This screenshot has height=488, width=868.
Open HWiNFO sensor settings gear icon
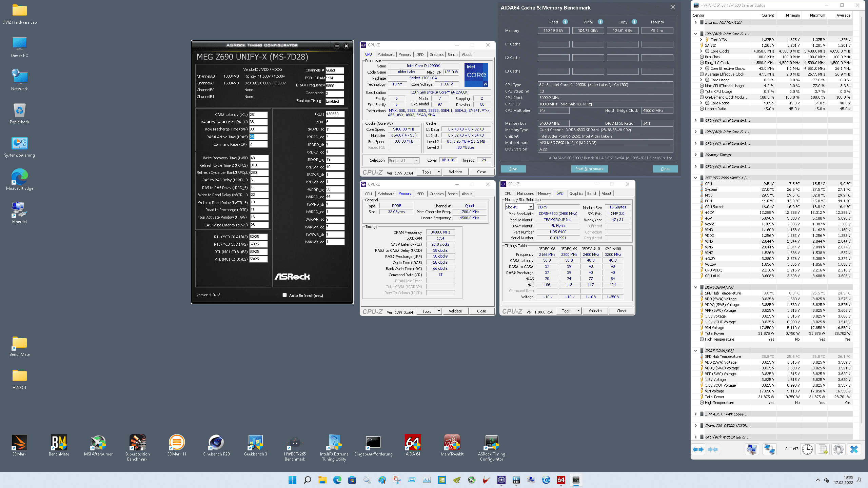point(838,449)
